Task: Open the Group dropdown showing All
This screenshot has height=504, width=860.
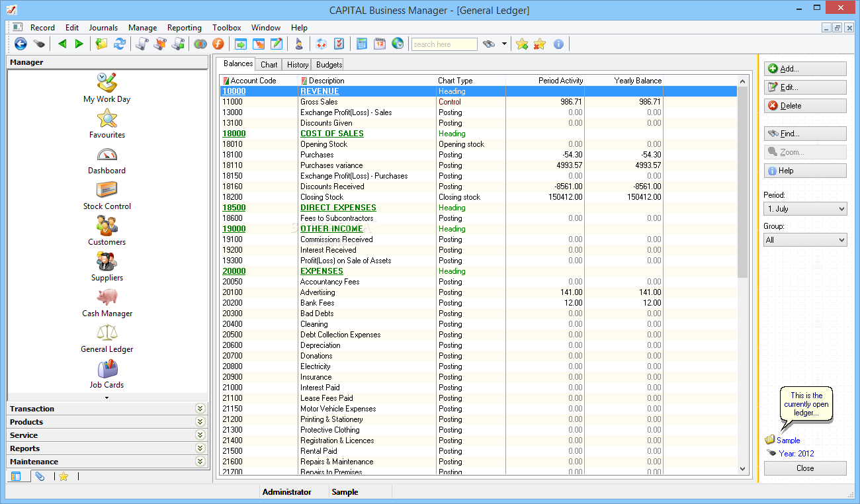Action: 805,240
